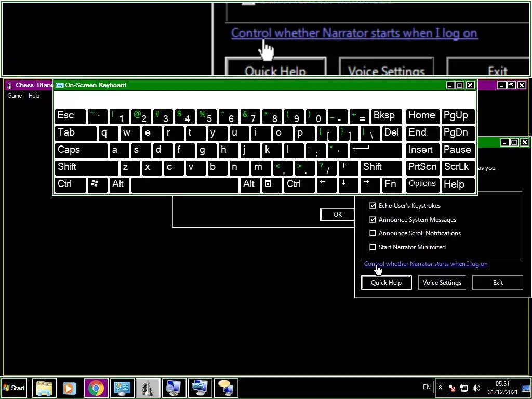Click the Quick Help button in Narrator
The image size is (532, 399).
click(386, 283)
